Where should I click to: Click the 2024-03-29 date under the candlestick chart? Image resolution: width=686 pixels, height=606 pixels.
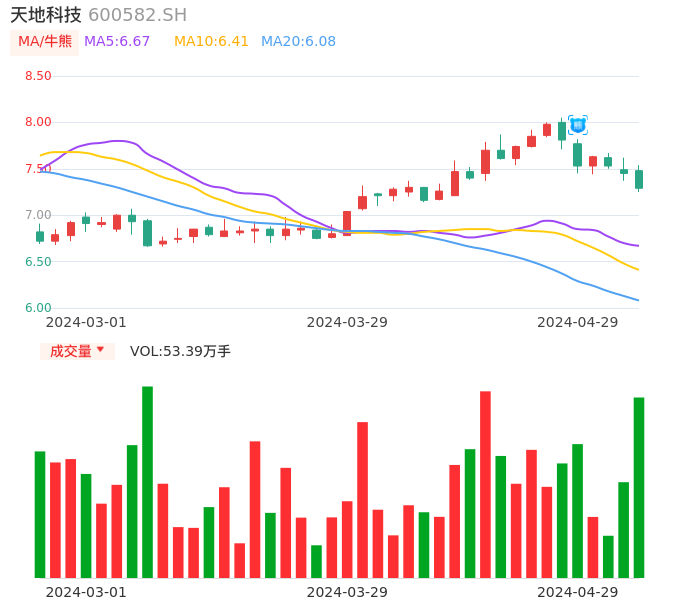[347, 322]
